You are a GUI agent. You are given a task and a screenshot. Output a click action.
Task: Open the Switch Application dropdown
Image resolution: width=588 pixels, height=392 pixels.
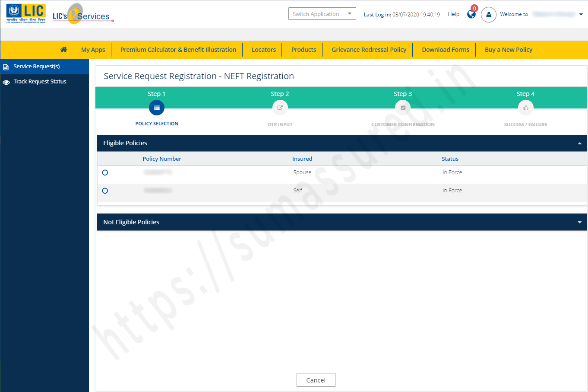pyautogui.click(x=322, y=13)
